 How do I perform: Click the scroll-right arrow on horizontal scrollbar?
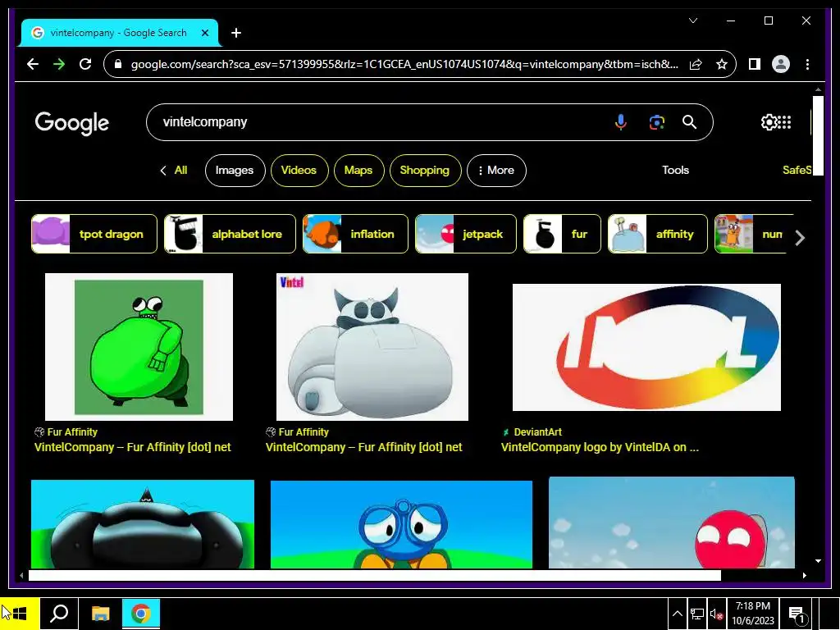804,575
